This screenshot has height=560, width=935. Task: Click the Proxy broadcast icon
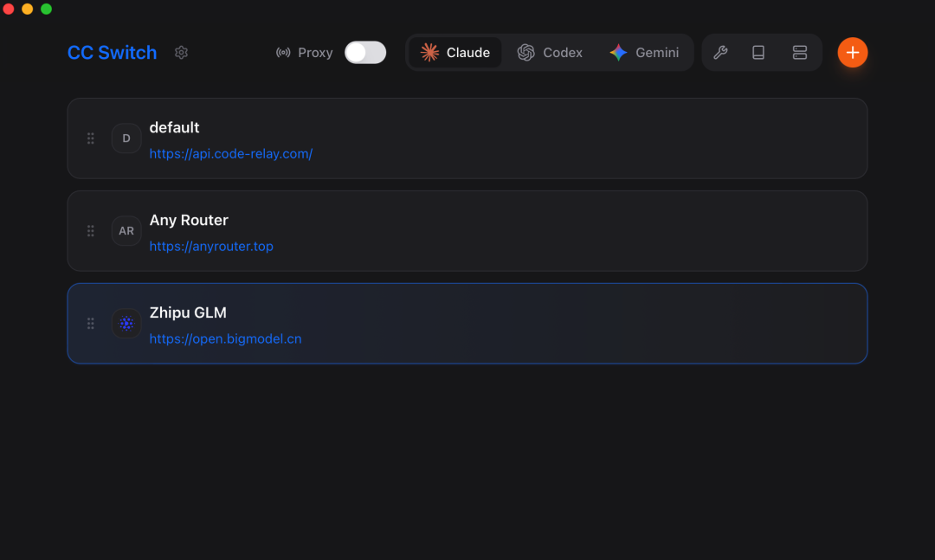click(283, 53)
